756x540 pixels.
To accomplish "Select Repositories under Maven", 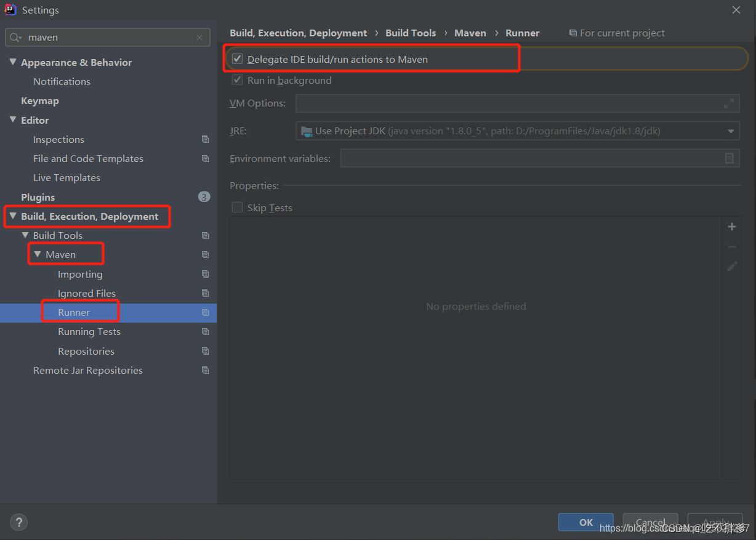I will [x=86, y=352].
